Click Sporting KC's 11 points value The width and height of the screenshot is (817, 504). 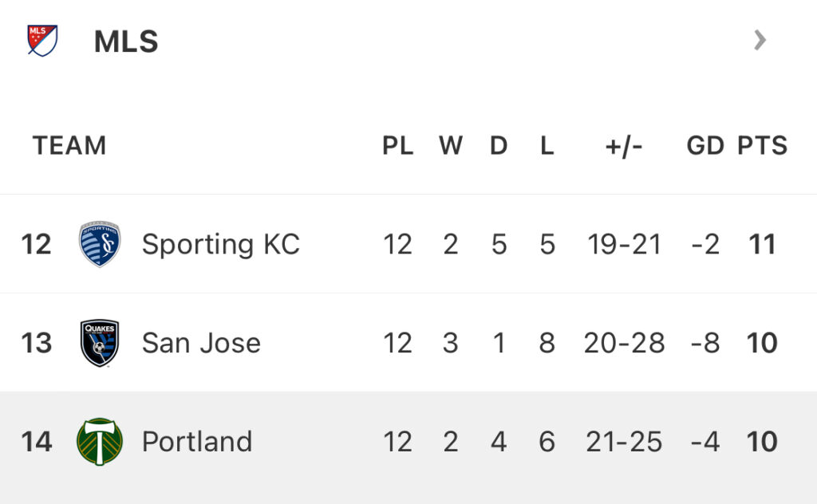point(762,244)
